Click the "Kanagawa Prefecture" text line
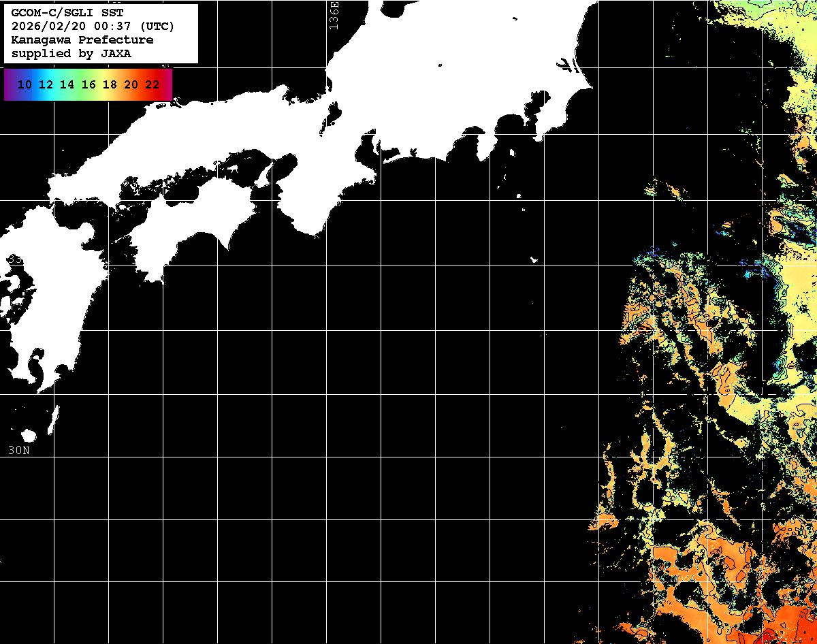Image resolution: width=817 pixels, height=644 pixels. pyautogui.click(x=82, y=40)
